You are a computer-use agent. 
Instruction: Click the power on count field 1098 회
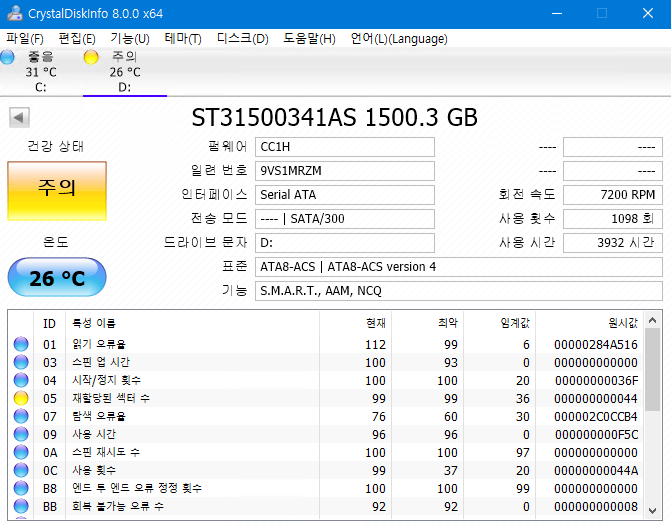tap(613, 219)
